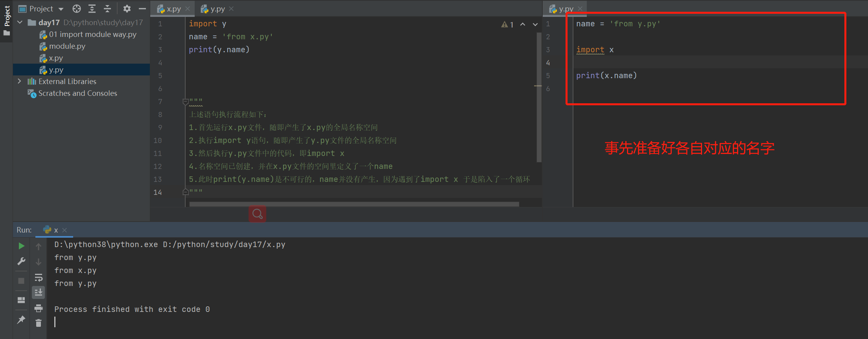Click the left editor vertical scrollbar
Viewport: 868px width, 339px height.
coord(539,97)
